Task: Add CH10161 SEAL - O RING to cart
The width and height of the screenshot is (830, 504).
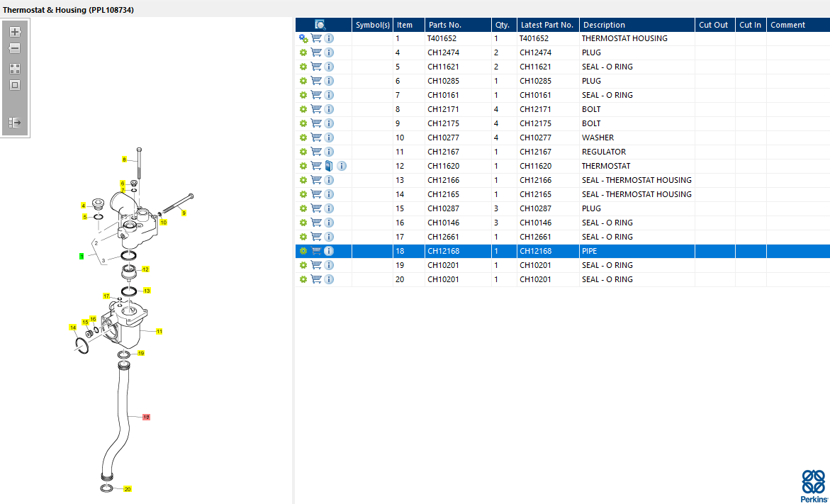Action: [316, 95]
